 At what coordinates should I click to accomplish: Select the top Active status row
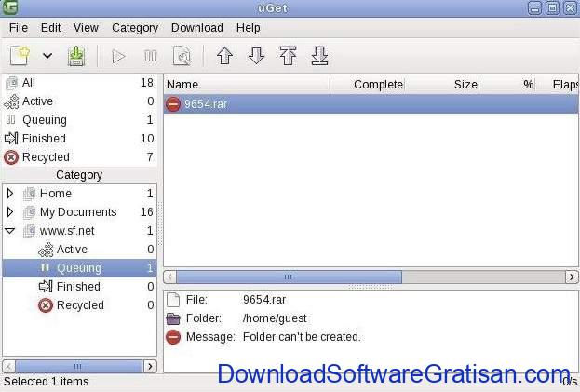[x=79, y=101]
